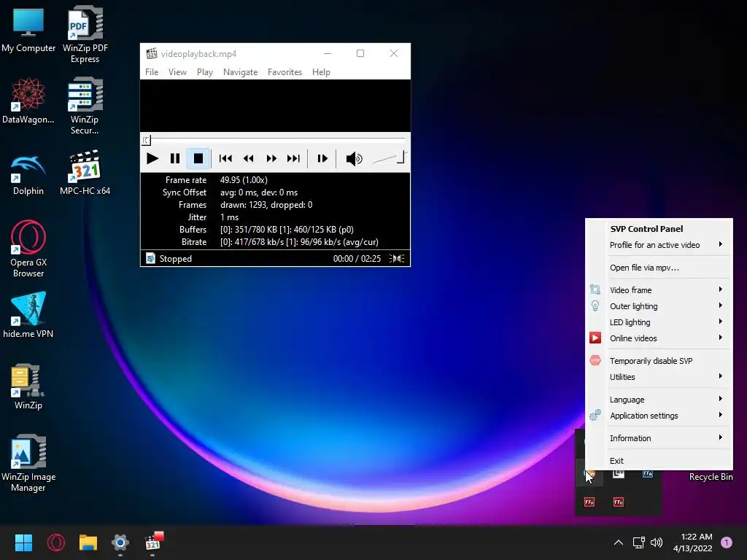Click the rewind (decrease speed) button

point(248,158)
